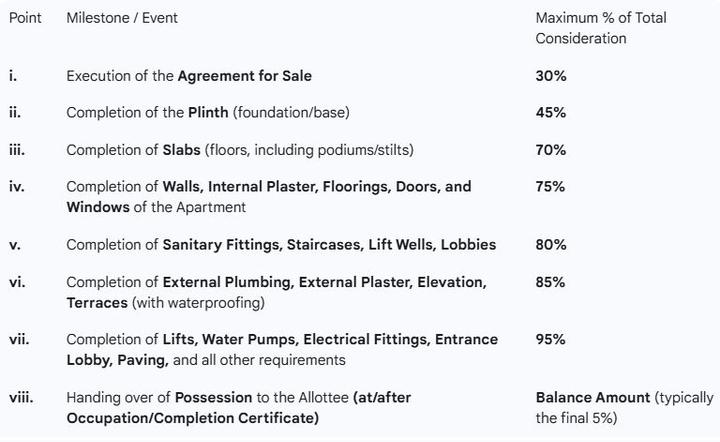Select the 95% percentage value
Viewport: 720px width, 442px height.
click(551, 340)
